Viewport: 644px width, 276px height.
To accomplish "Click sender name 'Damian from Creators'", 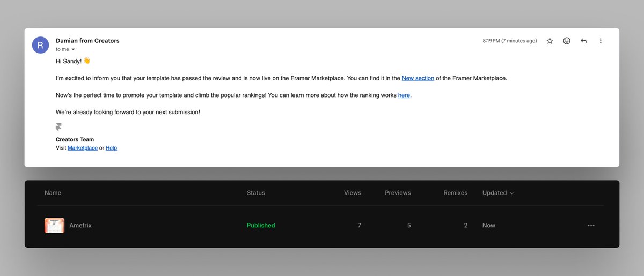I will coord(87,41).
